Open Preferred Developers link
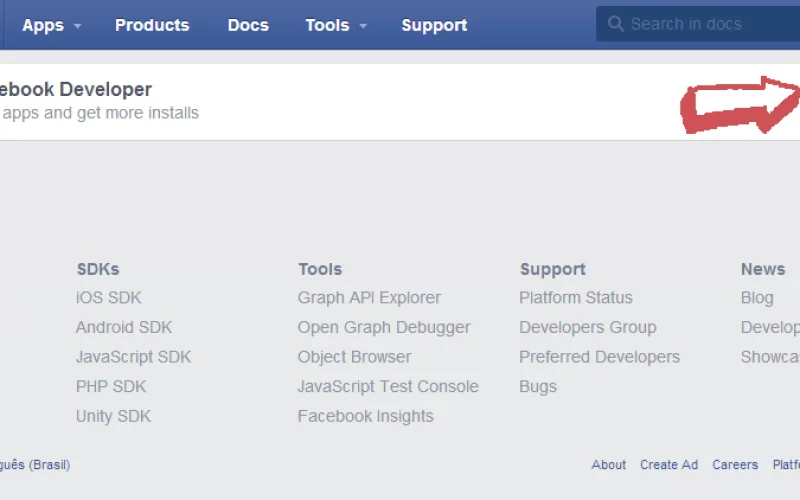 click(x=599, y=357)
